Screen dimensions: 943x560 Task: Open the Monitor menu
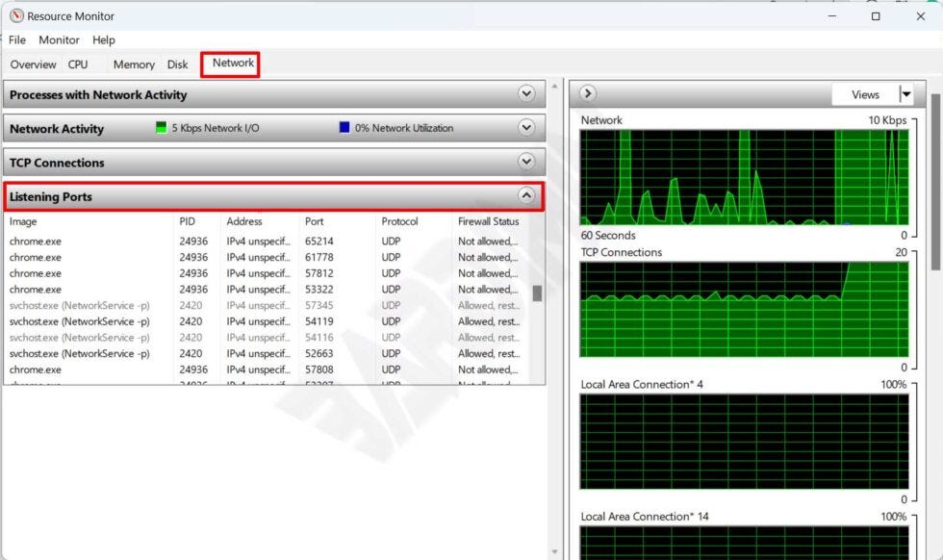point(59,39)
